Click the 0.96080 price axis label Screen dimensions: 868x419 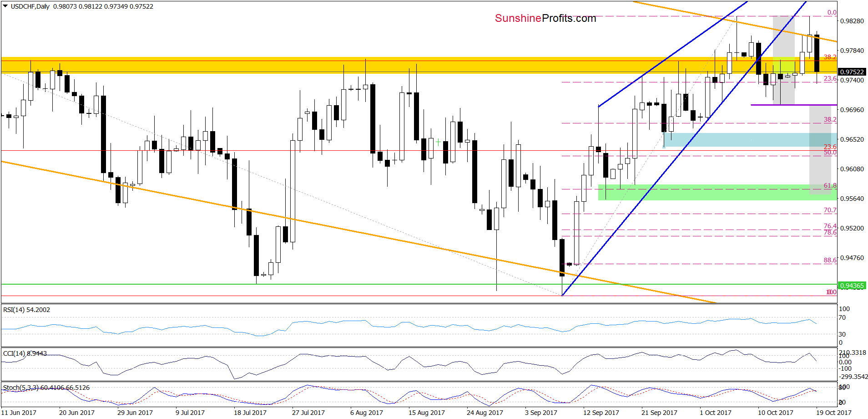(x=852, y=169)
